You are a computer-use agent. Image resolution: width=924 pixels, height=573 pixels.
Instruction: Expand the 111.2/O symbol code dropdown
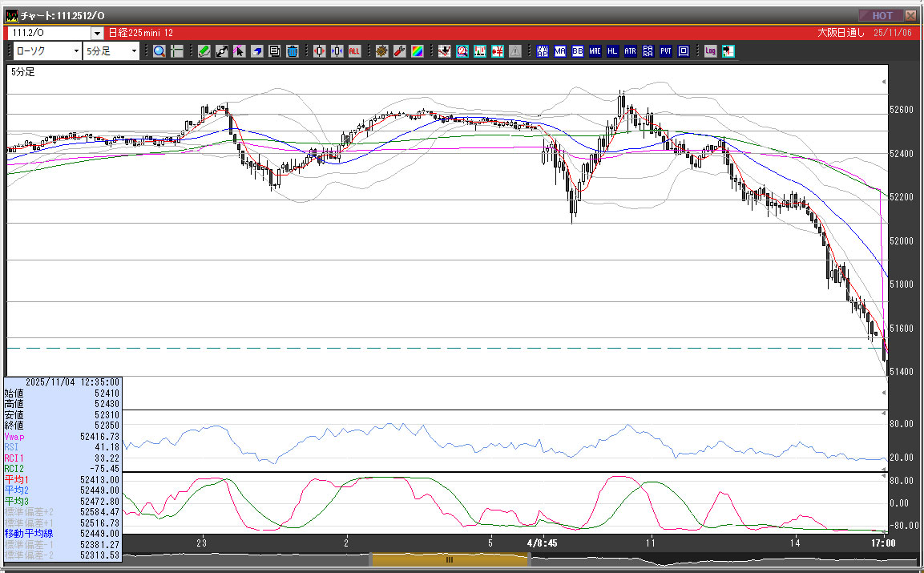(x=98, y=33)
